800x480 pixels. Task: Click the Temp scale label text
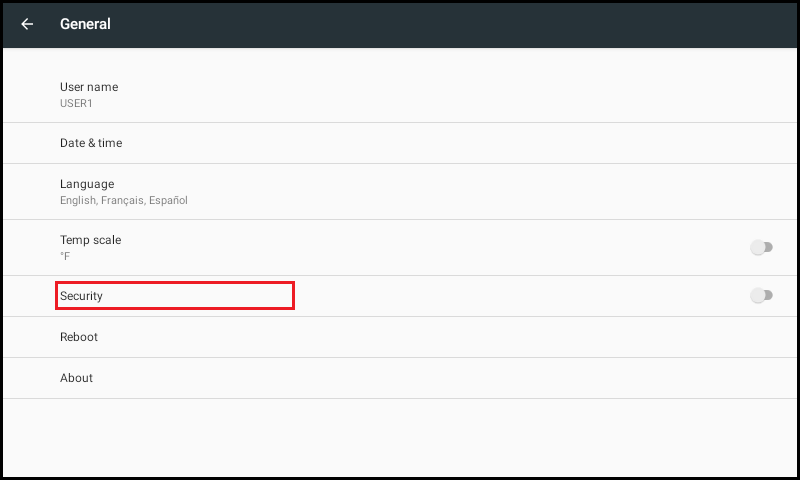[90, 240]
